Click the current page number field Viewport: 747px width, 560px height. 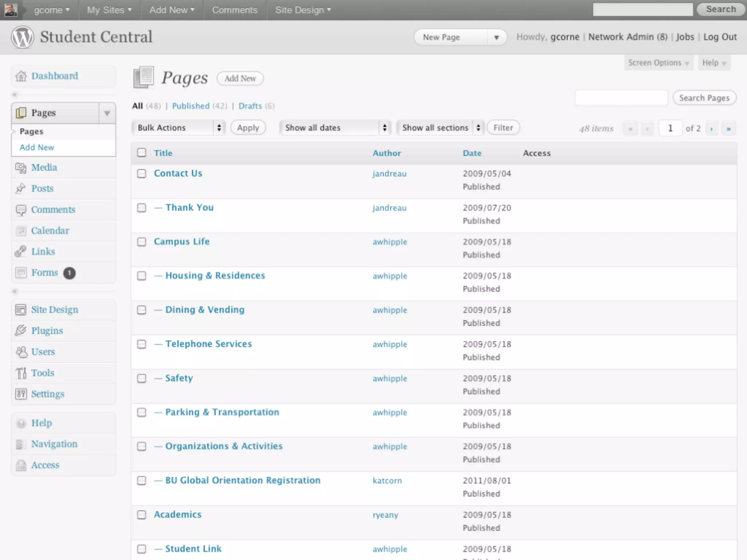tap(670, 128)
